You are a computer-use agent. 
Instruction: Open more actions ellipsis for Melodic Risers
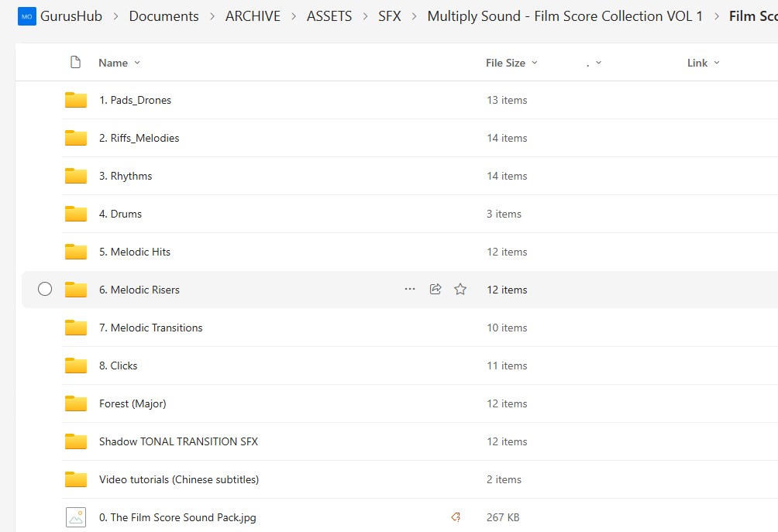[410, 290]
